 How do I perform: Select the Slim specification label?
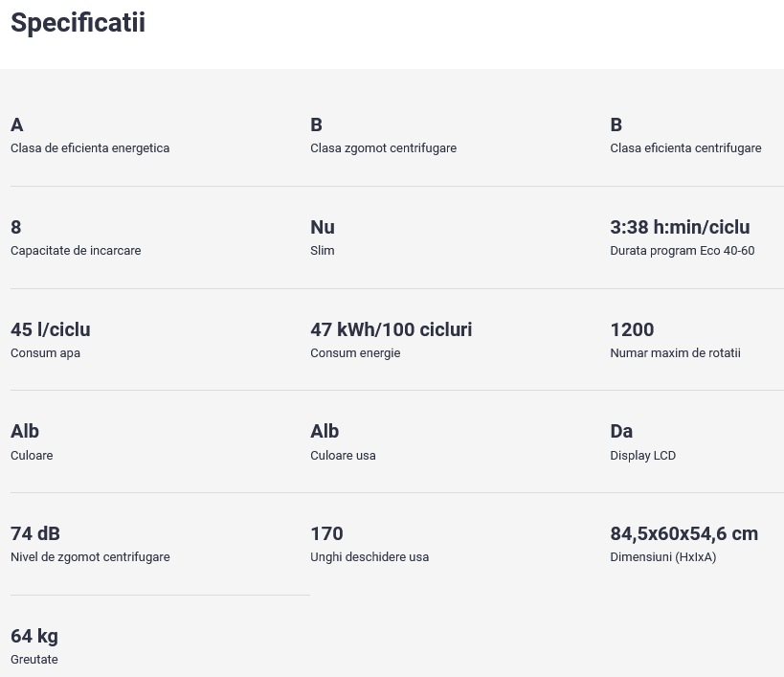[x=323, y=251]
